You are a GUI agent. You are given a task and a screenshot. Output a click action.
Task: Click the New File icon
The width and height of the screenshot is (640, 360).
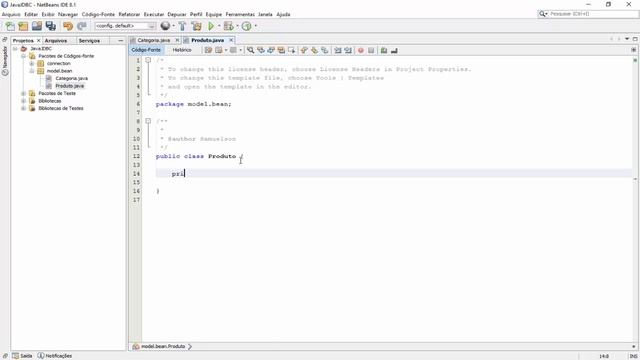[x=10, y=26]
